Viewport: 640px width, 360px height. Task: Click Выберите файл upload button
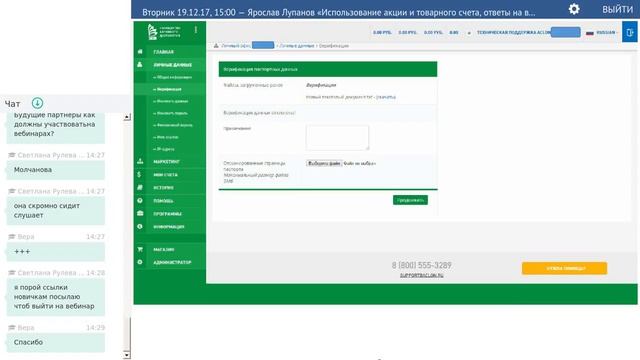(x=324, y=163)
